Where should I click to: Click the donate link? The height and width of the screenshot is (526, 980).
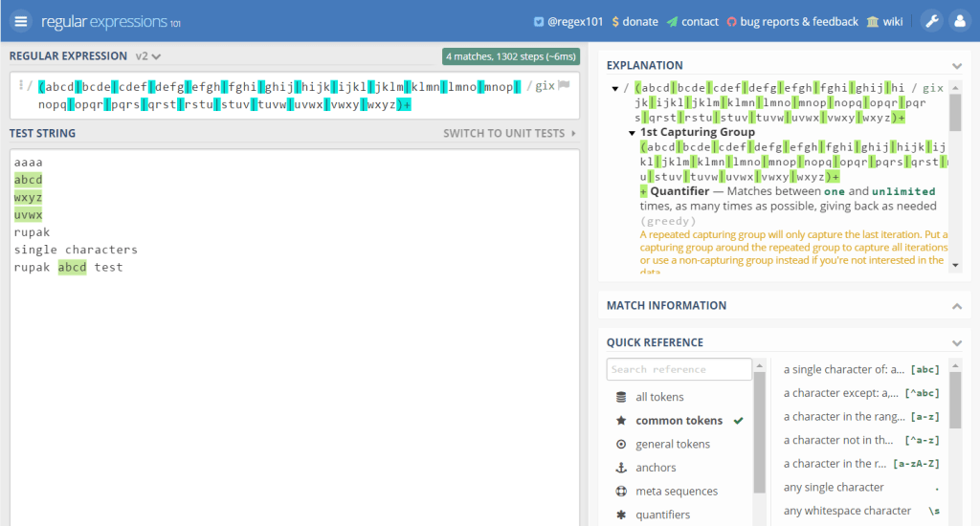[635, 21]
